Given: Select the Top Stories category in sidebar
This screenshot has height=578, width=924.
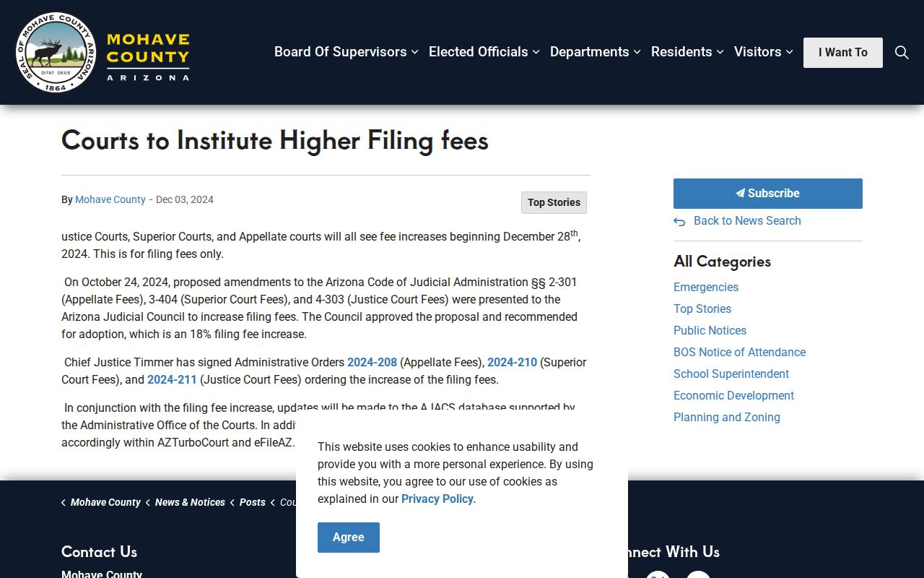Looking at the screenshot, I should pos(702,309).
